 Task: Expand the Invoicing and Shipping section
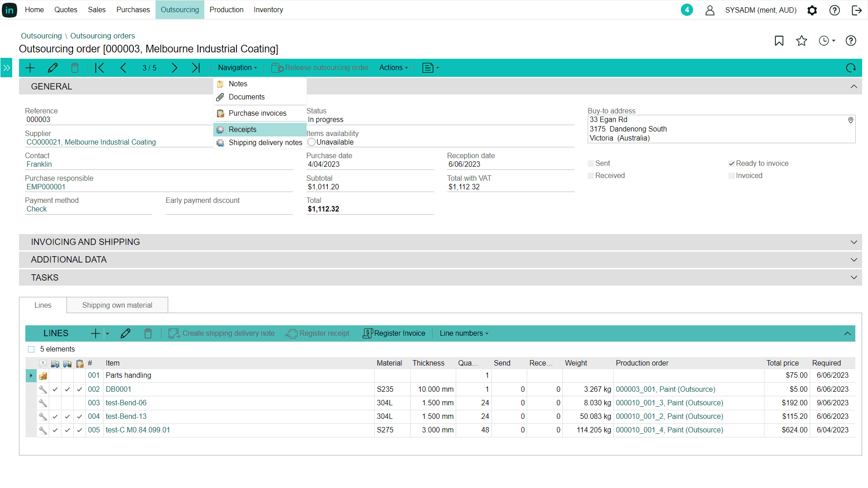tap(854, 242)
